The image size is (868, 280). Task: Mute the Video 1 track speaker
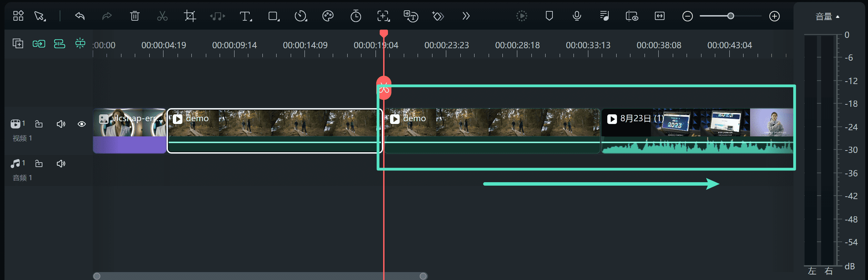(x=61, y=124)
